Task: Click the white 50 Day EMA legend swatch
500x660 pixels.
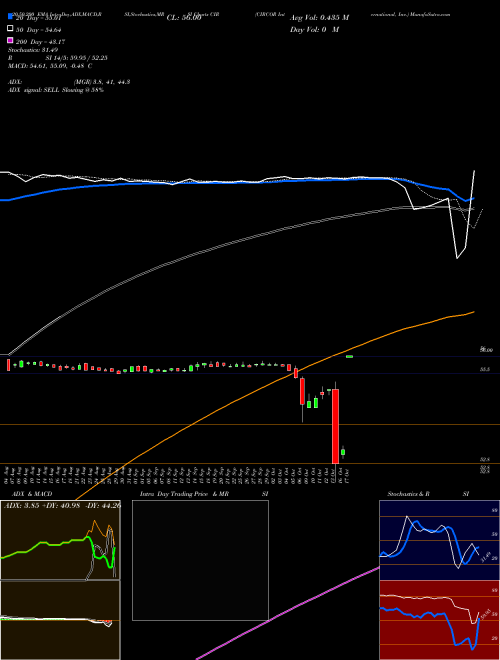Action: [x=10, y=29]
